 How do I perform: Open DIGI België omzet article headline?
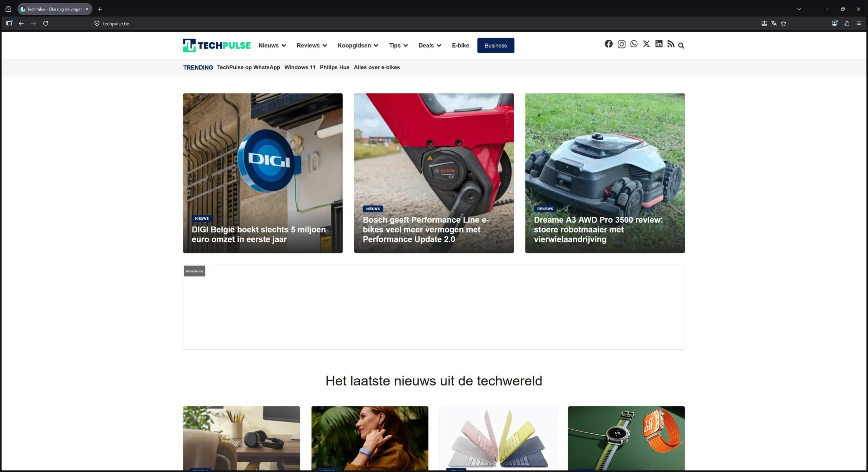point(259,234)
